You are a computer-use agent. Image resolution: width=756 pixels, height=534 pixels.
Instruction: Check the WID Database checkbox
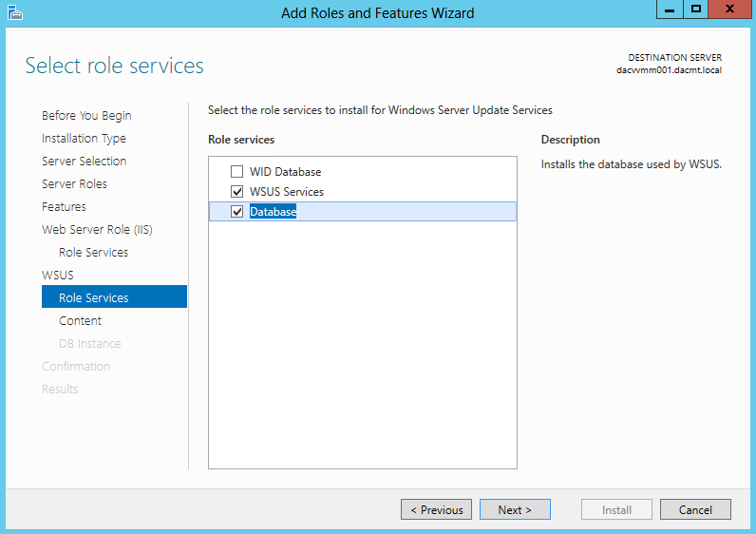(236, 172)
